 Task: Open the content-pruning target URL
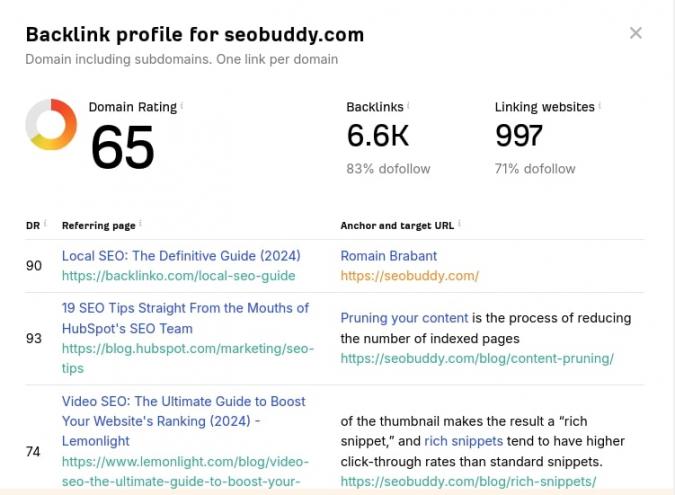(477, 358)
